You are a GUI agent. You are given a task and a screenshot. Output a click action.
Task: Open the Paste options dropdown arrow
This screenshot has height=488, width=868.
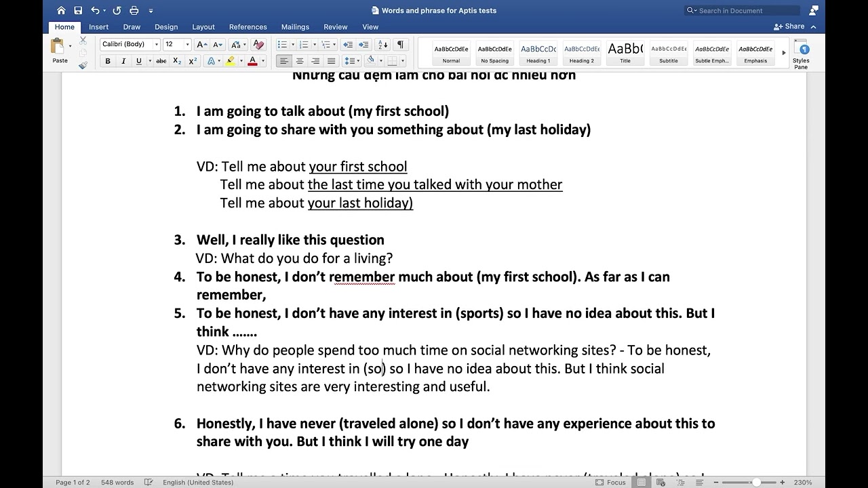pyautogui.click(x=71, y=46)
